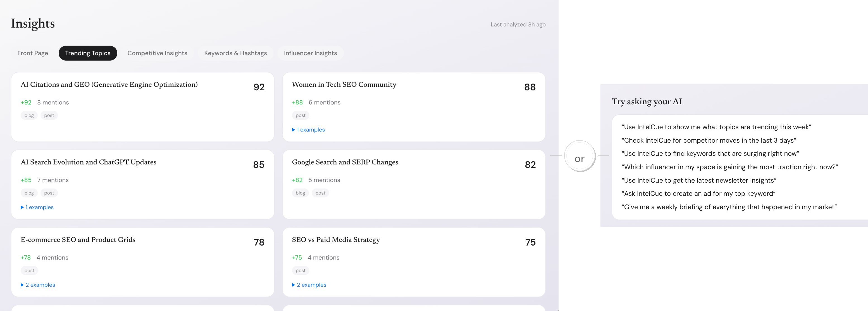Click the Last analyzed 8h ago label
Image resolution: width=868 pixels, height=311 pixels.
tap(518, 25)
